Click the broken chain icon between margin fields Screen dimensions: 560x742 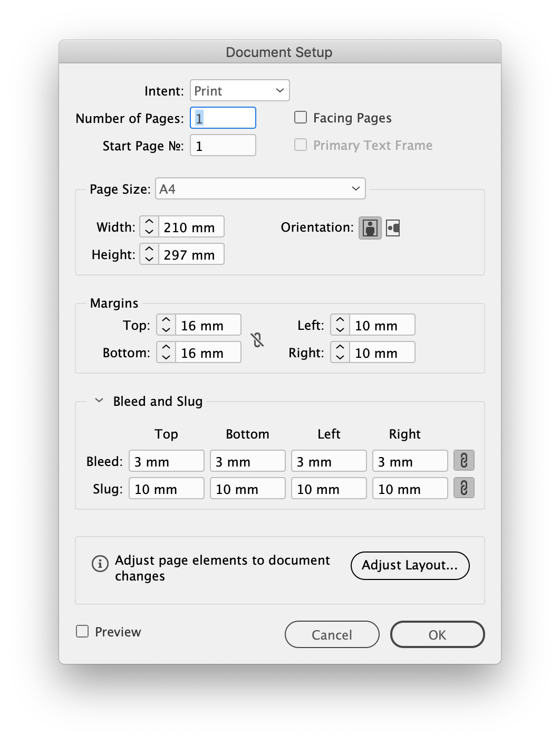click(x=258, y=340)
